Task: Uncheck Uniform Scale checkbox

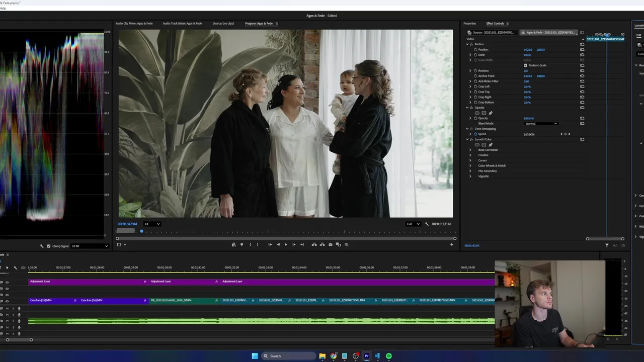Action: click(525, 65)
